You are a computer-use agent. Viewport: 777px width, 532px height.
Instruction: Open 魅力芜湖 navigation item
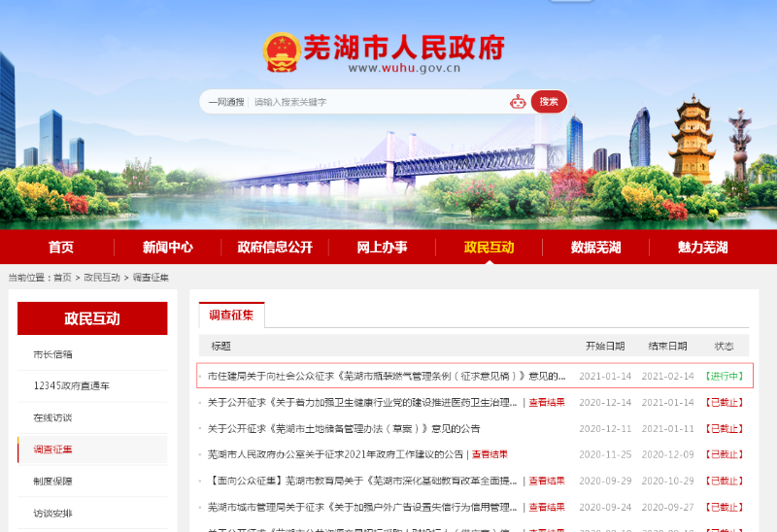[x=702, y=247]
